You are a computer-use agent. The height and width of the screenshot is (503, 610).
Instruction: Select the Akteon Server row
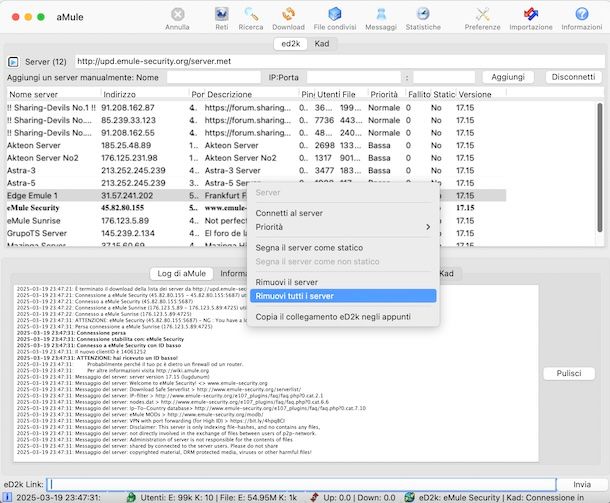(256, 145)
